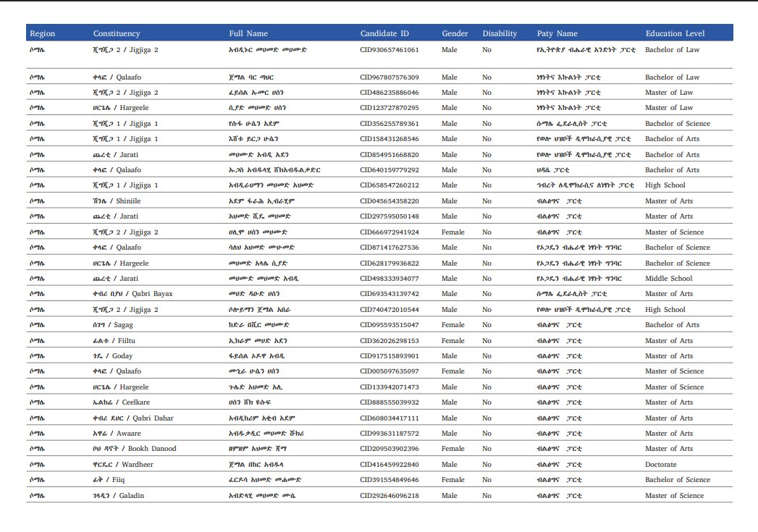This screenshot has height=532, width=758.
Task: Click the Paty Name column header
Action: pos(557,33)
